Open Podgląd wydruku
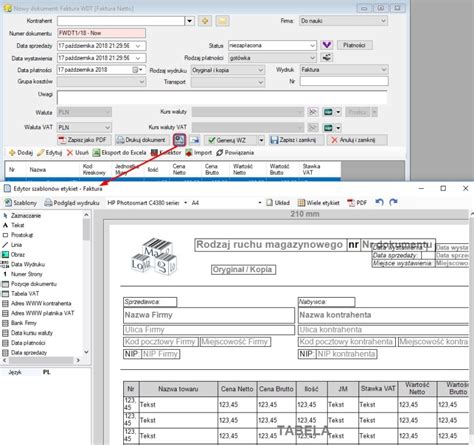The height and width of the screenshot is (445, 474). pos(72,203)
